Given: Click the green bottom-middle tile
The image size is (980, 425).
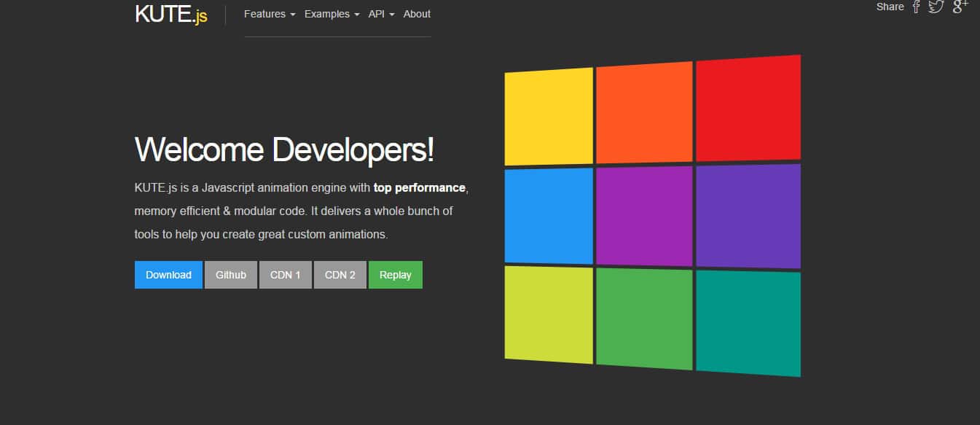Looking at the screenshot, I should click(644, 319).
